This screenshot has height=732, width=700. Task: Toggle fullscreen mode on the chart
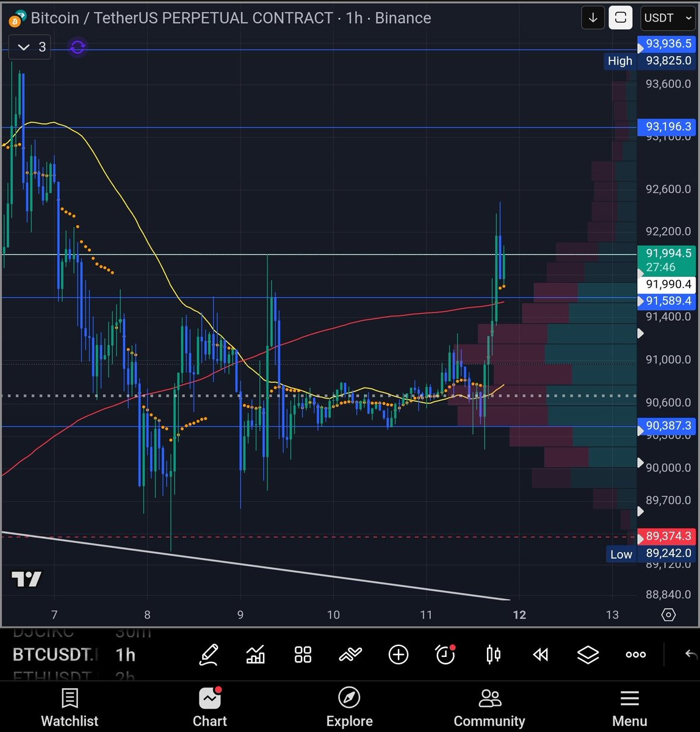(620, 18)
